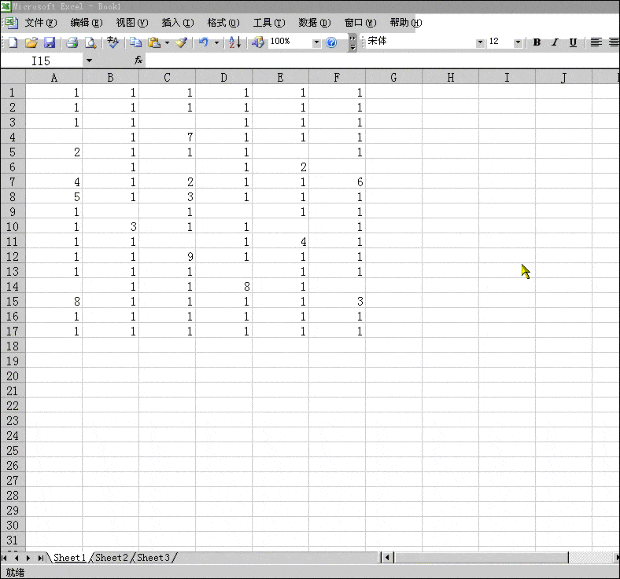
Task: Open the font name dropdown list
Action: click(480, 43)
